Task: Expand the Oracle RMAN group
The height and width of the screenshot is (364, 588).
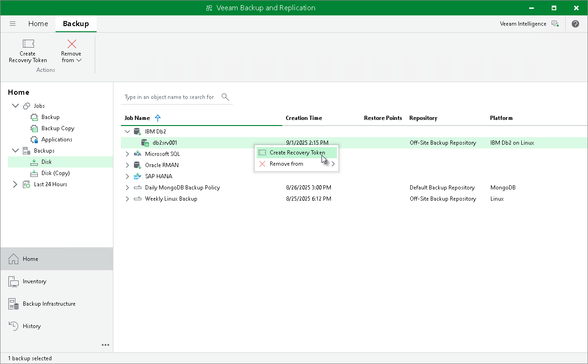Action: 127,165
